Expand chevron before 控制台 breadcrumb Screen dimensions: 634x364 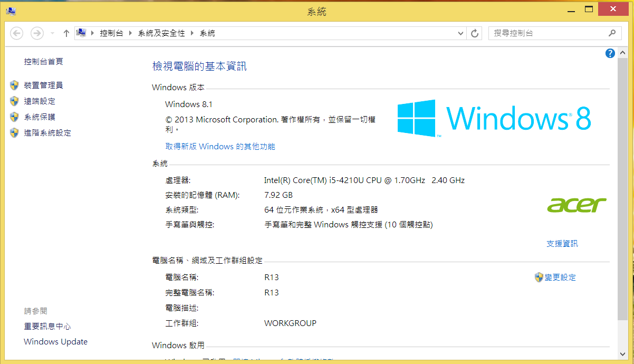point(92,33)
